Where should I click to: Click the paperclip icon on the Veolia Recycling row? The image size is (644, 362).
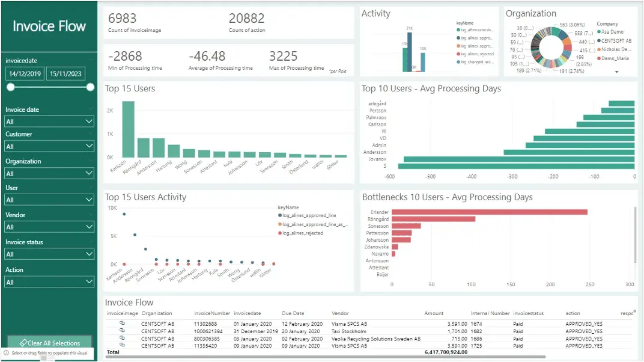[121, 338]
